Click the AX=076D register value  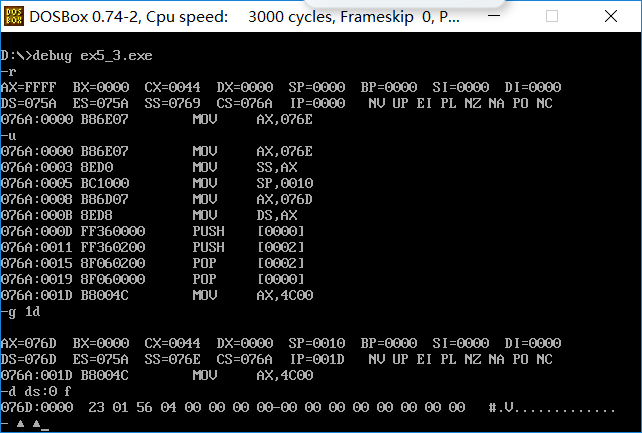[28, 343]
